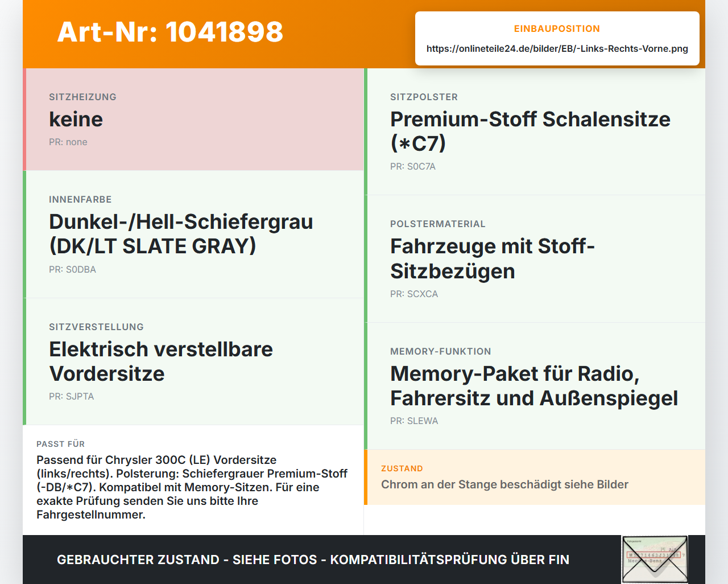Click the PR: SCXCA code
Image resolution: width=728 pixels, height=584 pixels.
point(414,294)
